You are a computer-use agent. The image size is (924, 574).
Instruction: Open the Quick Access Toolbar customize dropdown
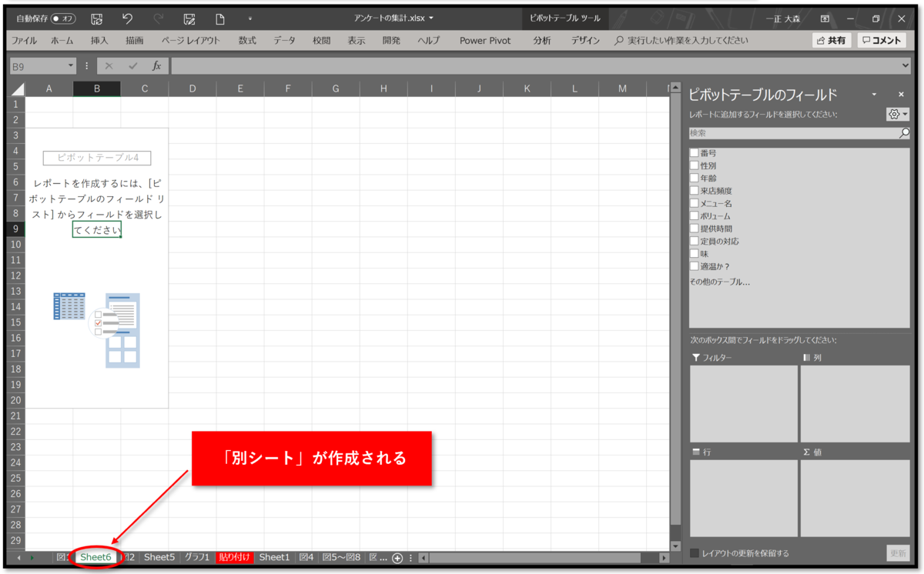point(249,18)
